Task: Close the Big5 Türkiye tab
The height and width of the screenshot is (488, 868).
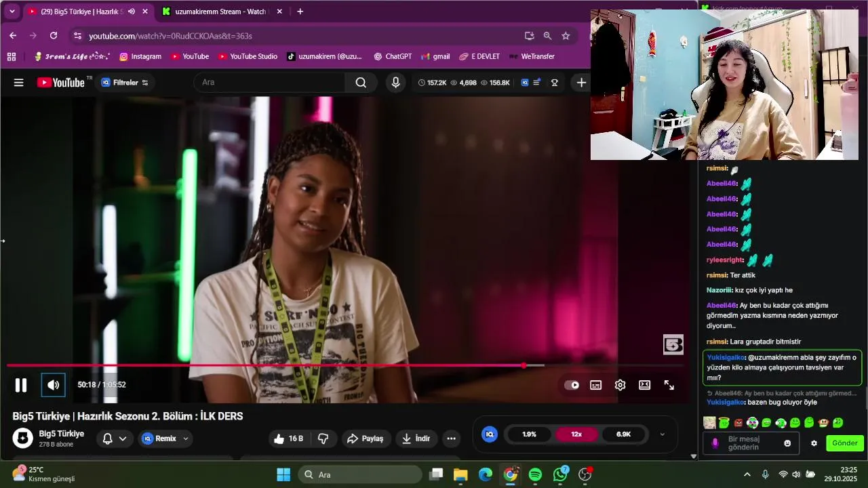Action: coord(144,12)
